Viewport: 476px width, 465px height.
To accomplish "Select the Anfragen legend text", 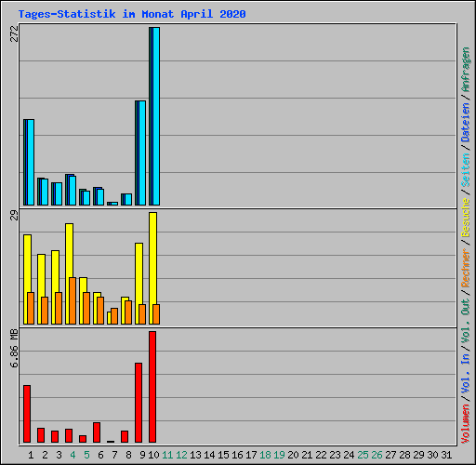I will (x=466, y=70).
